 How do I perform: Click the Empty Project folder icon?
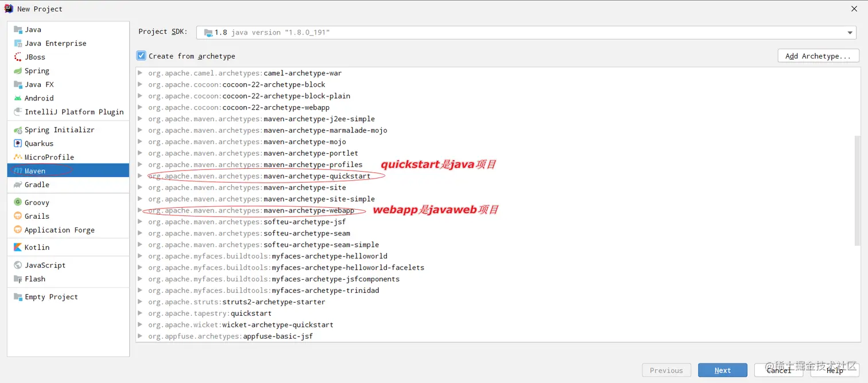click(18, 297)
